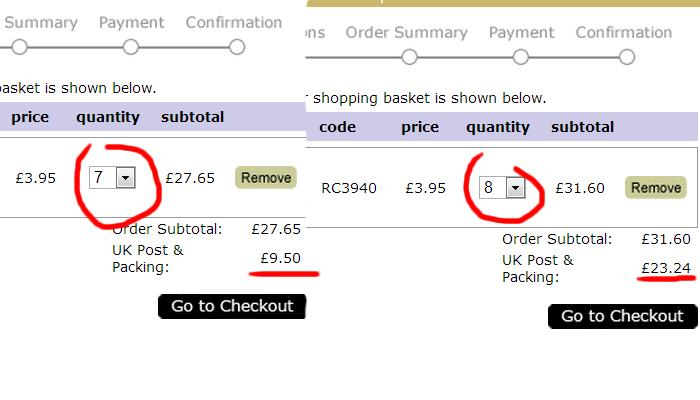The width and height of the screenshot is (700, 400).
Task: Click the RC3940 product code
Action: coord(349,188)
